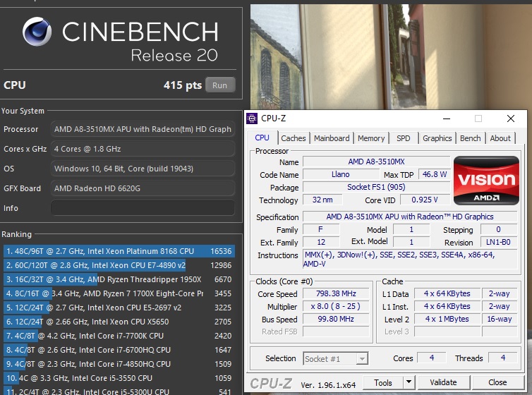
Task: Select ranking entry Core i7-7700K
Action: coord(119,336)
